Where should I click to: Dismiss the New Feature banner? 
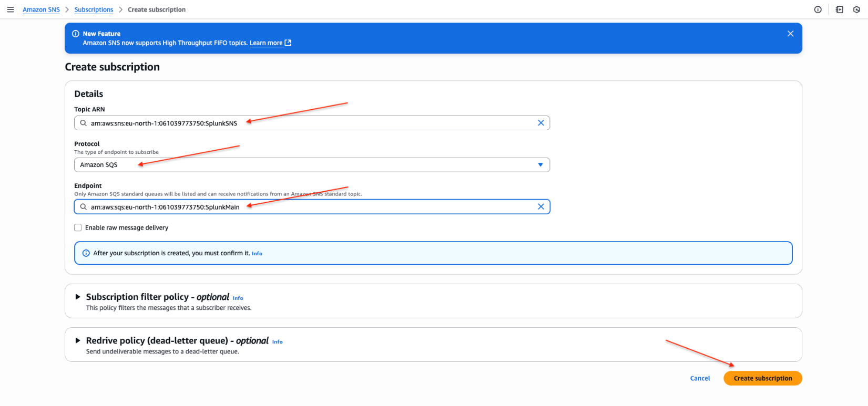point(790,34)
